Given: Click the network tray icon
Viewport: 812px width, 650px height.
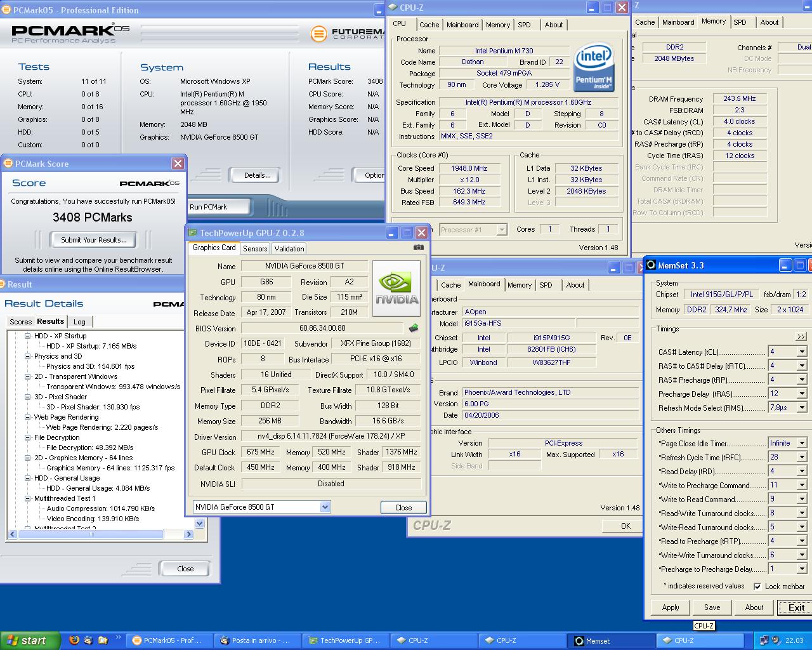Looking at the screenshot, I should coord(764,640).
